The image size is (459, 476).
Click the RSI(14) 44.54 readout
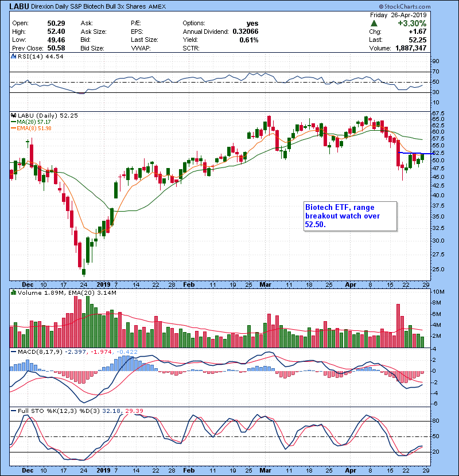pos(40,56)
